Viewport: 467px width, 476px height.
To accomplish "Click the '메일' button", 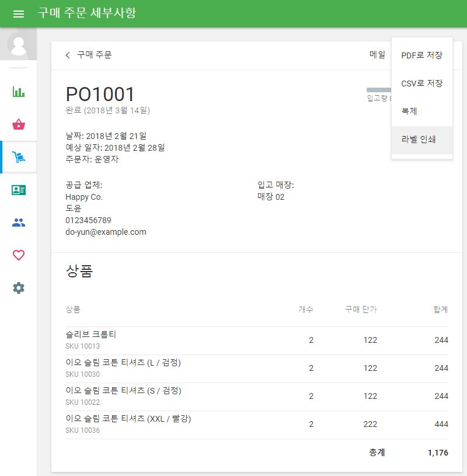I will click(377, 55).
